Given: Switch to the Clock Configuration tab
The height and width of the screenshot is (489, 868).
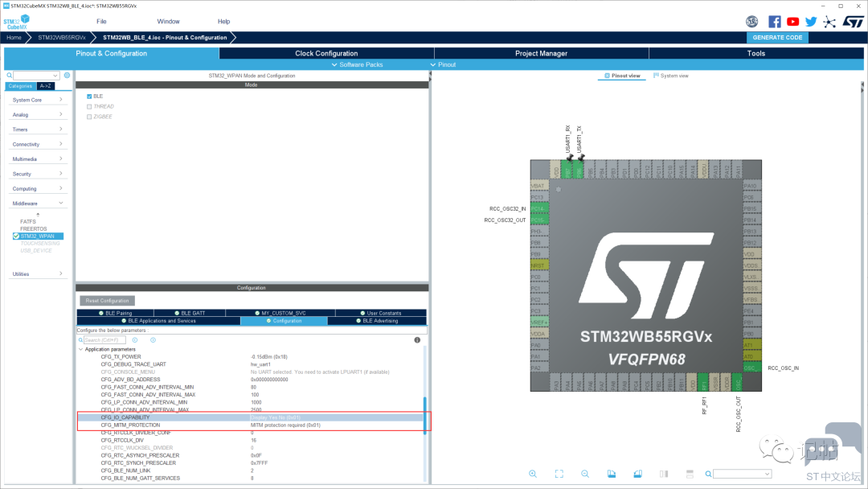Looking at the screenshot, I should [x=326, y=53].
